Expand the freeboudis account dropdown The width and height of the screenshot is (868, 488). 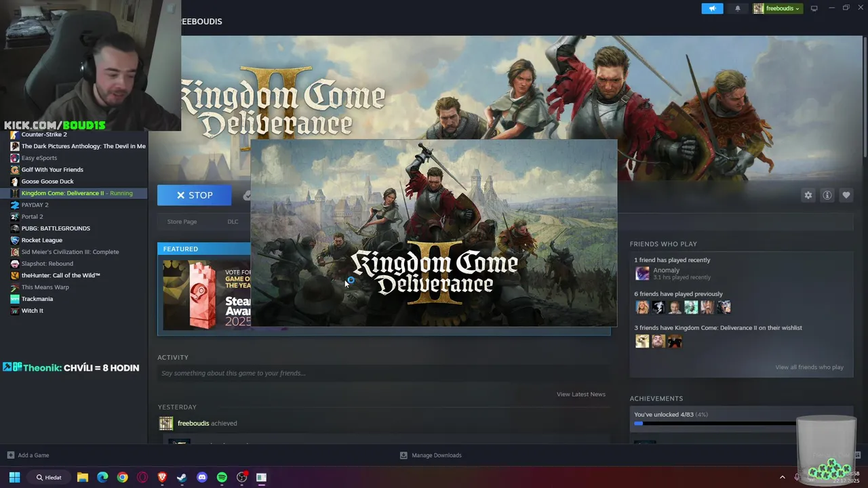tap(777, 9)
